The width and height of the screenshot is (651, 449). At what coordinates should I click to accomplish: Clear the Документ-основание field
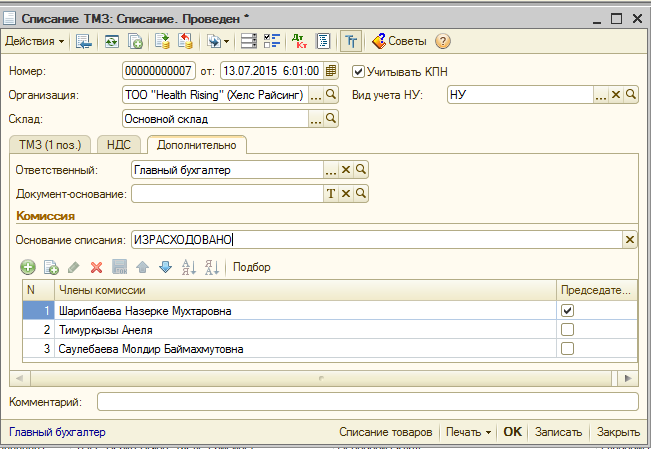[x=345, y=194]
